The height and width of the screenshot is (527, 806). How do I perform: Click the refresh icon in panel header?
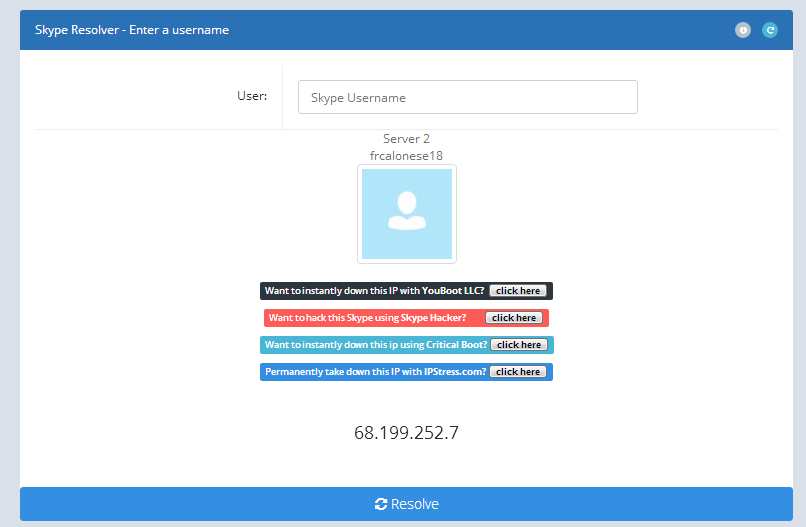(770, 30)
